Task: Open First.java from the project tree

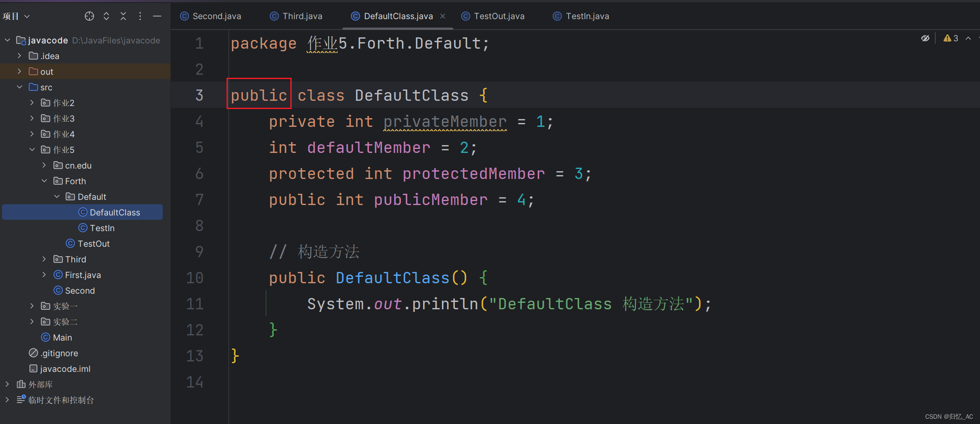Action: [x=82, y=275]
